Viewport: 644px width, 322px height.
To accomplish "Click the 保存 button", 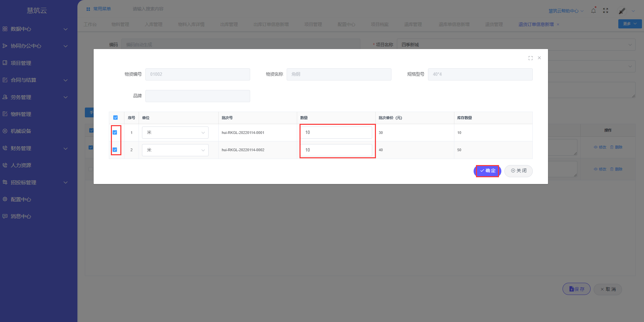I will click(x=576, y=289).
